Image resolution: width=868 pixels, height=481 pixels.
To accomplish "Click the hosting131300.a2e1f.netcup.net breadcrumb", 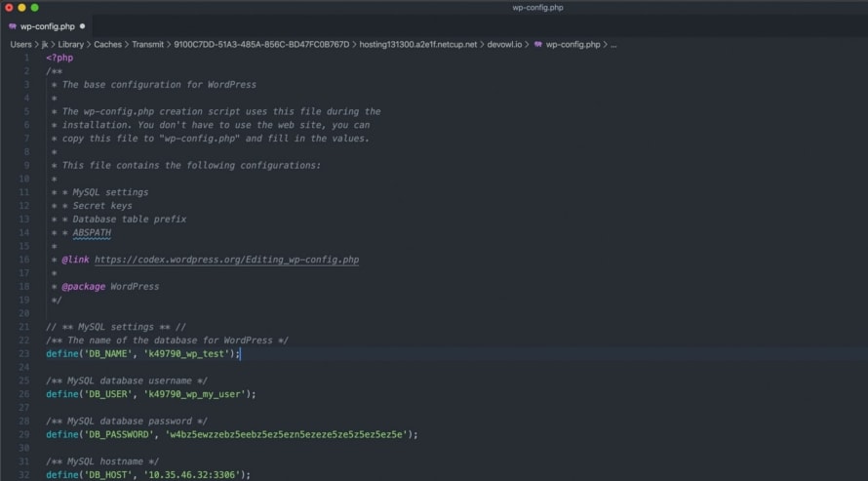I will 418,44.
